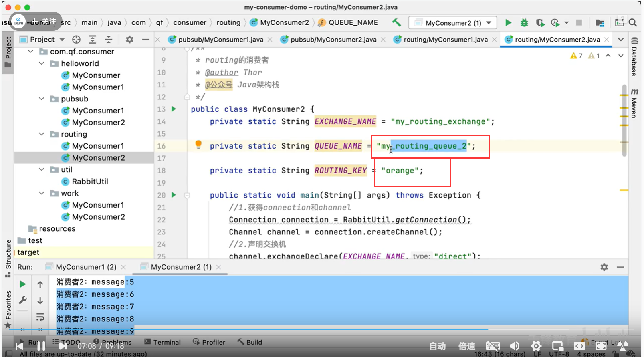Mute the video with the speaker icon
644x357 pixels.
pyautogui.click(x=515, y=346)
